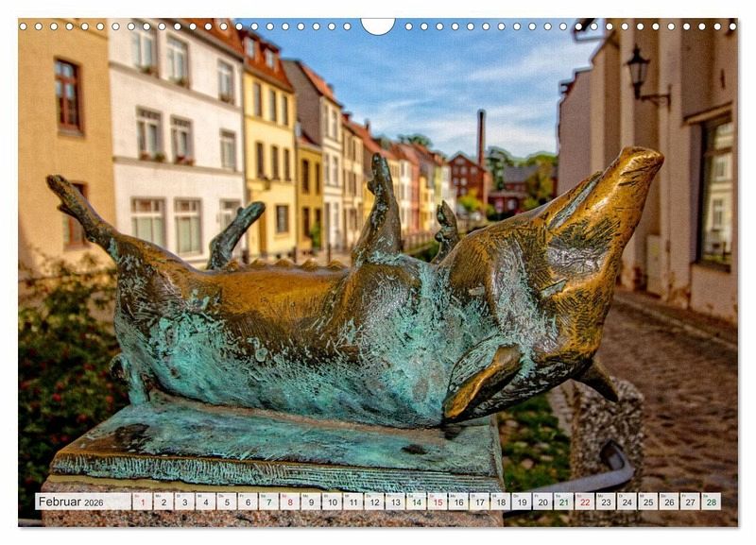Select day 24 in the calendar strip
This screenshot has height=545, width=756.
tap(627, 502)
